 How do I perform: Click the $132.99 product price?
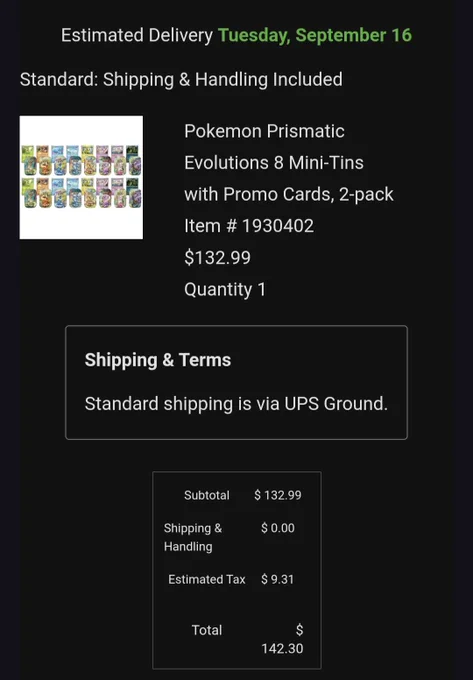click(217, 258)
